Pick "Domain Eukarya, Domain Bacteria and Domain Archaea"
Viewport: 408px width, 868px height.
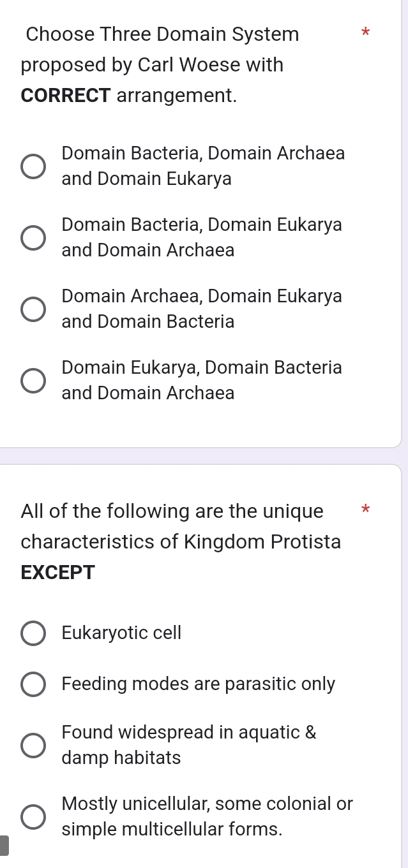click(31, 380)
